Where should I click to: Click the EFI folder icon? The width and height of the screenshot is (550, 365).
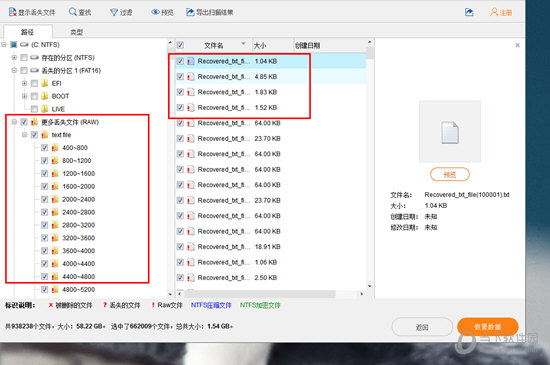click(45, 83)
